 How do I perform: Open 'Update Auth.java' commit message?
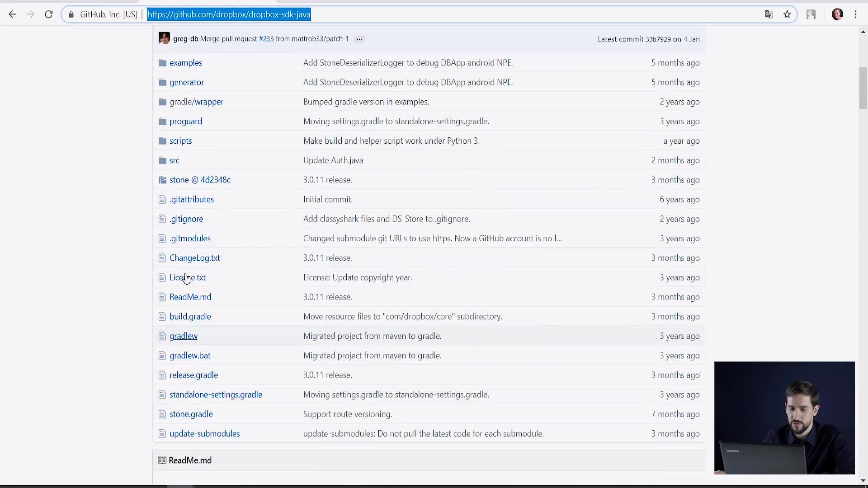pos(333,160)
